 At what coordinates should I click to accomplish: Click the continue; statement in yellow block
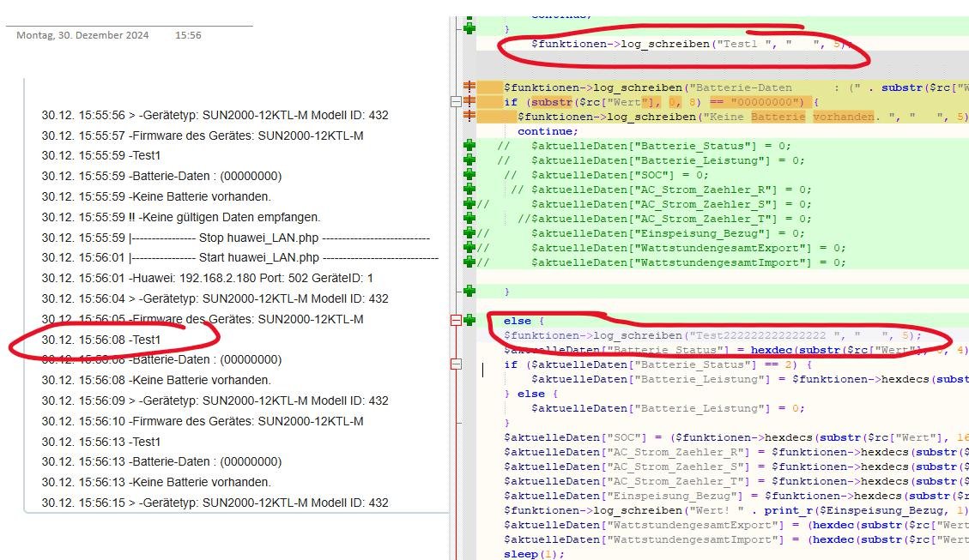pyautogui.click(x=548, y=131)
